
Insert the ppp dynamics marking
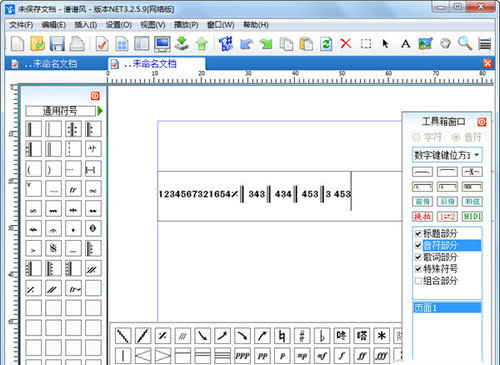242,356
